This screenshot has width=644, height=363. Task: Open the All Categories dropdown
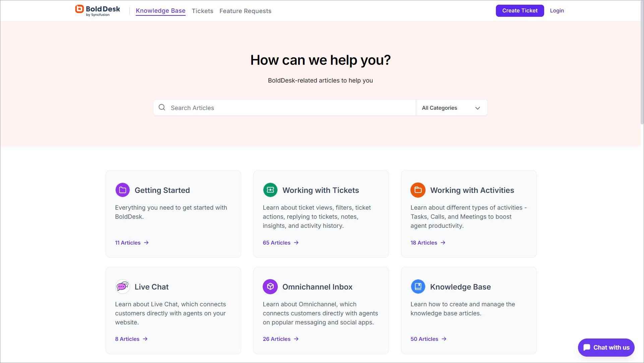(451, 108)
